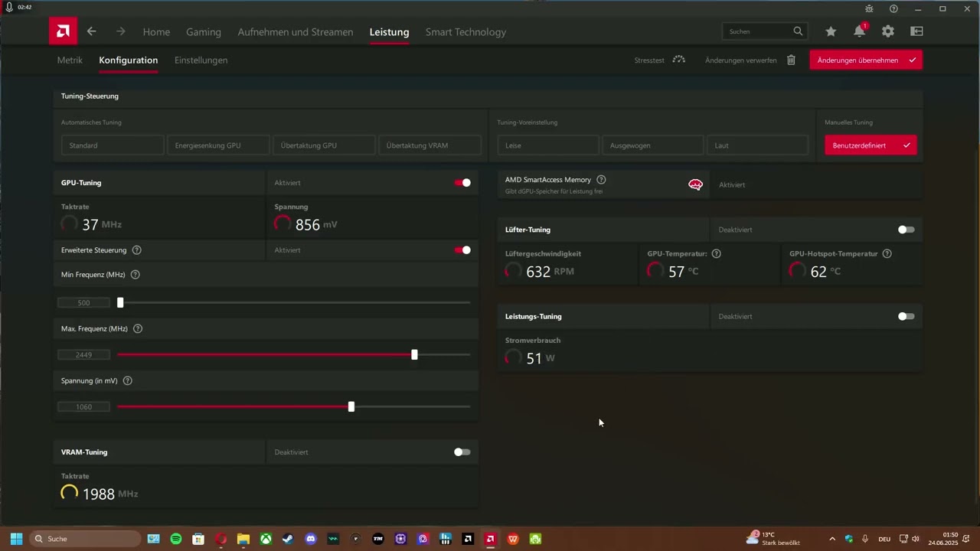Toggle sidebar panel layout icon
The image size is (980, 551).
[916, 31]
